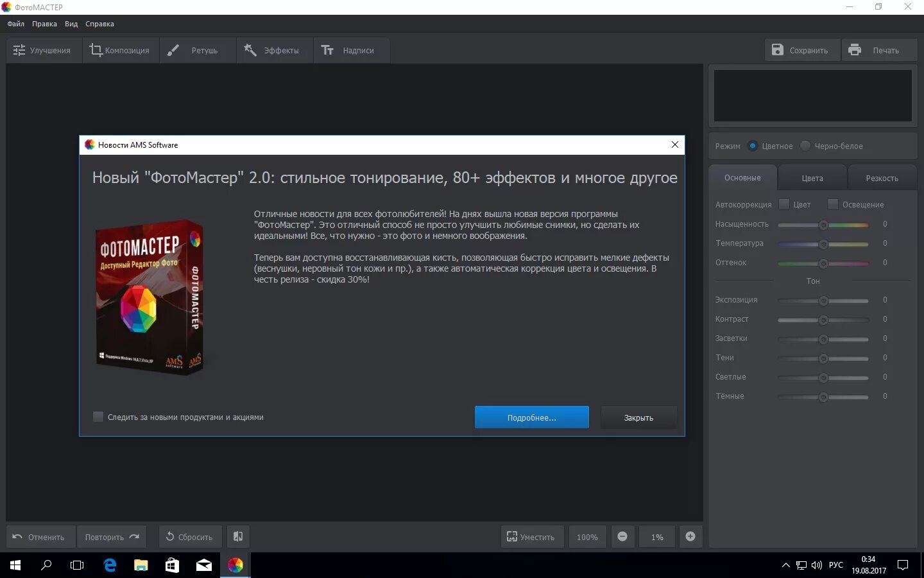Open the Вид menu
Viewport: 924px width, 578px height.
71,24
